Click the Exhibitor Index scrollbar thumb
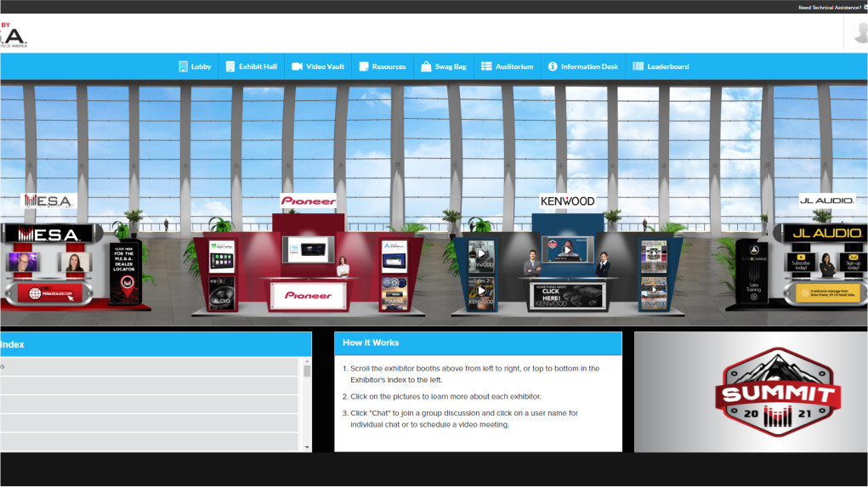This screenshot has height=487, width=868. [307, 371]
